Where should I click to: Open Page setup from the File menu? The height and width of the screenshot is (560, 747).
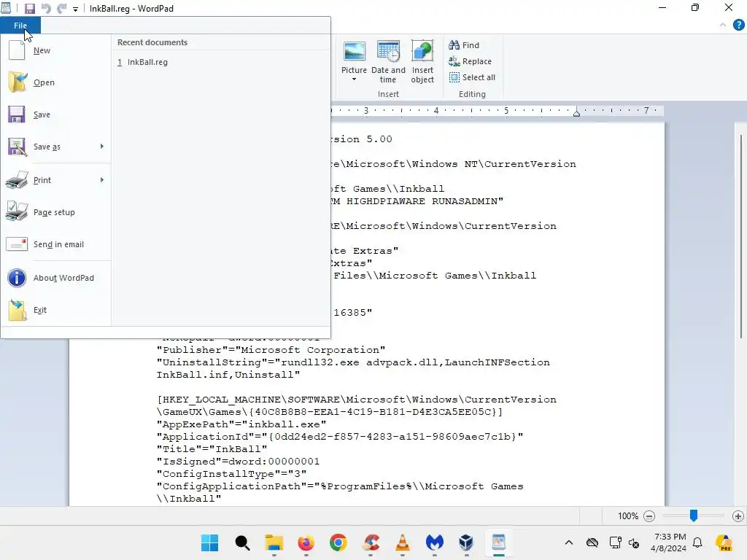[55, 212]
